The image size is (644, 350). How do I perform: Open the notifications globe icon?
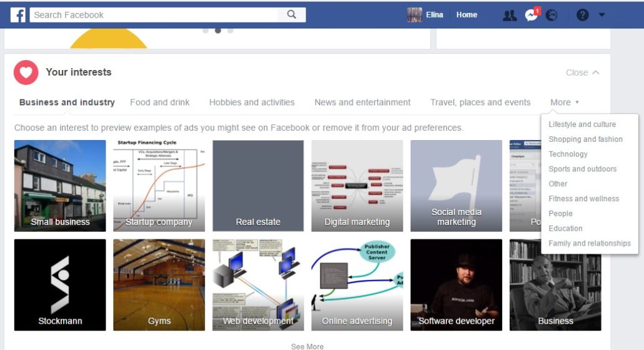551,15
